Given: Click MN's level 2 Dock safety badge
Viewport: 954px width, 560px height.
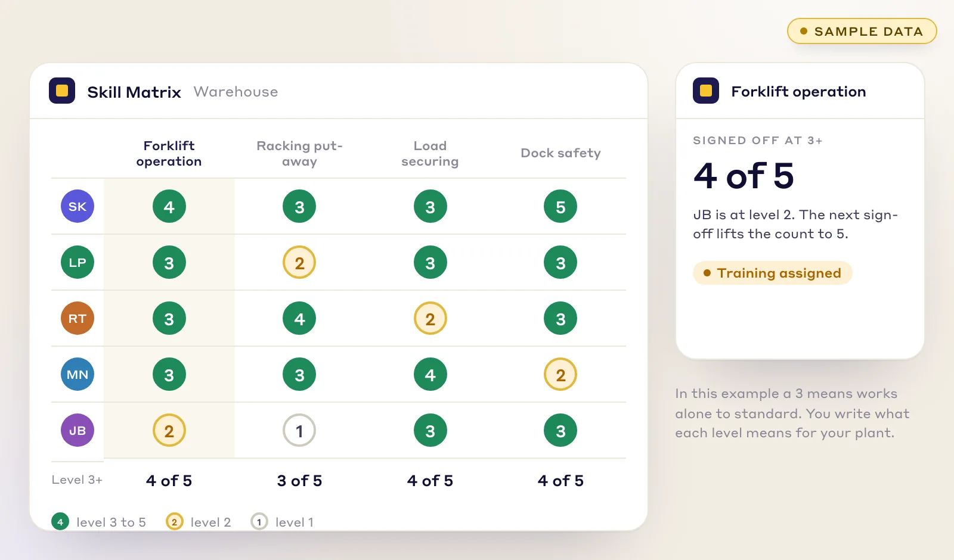Looking at the screenshot, I should click(x=560, y=374).
